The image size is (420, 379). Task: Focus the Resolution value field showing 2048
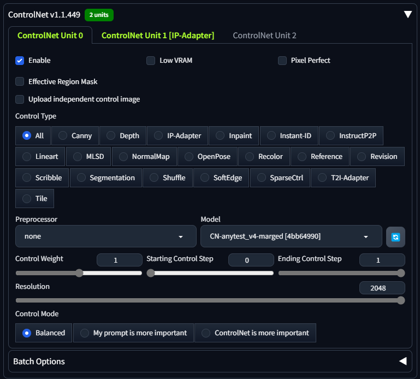pyautogui.click(x=382, y=288)
